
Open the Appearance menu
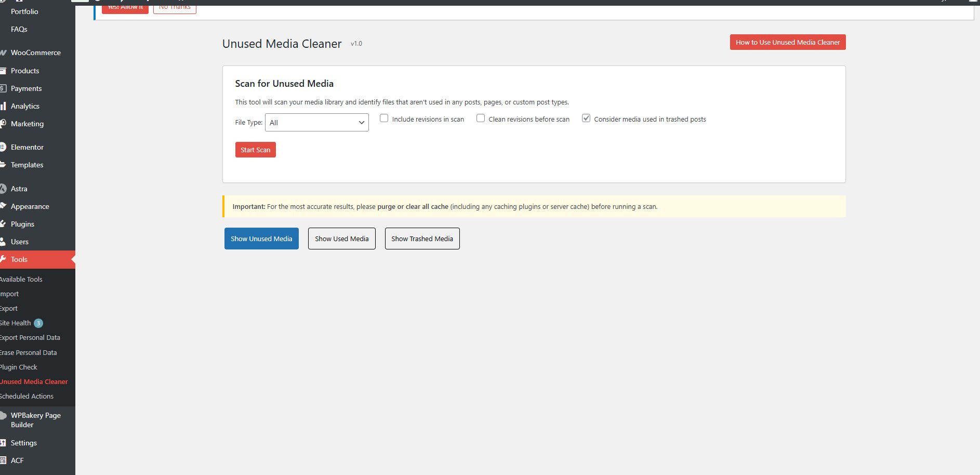point(30,206)
